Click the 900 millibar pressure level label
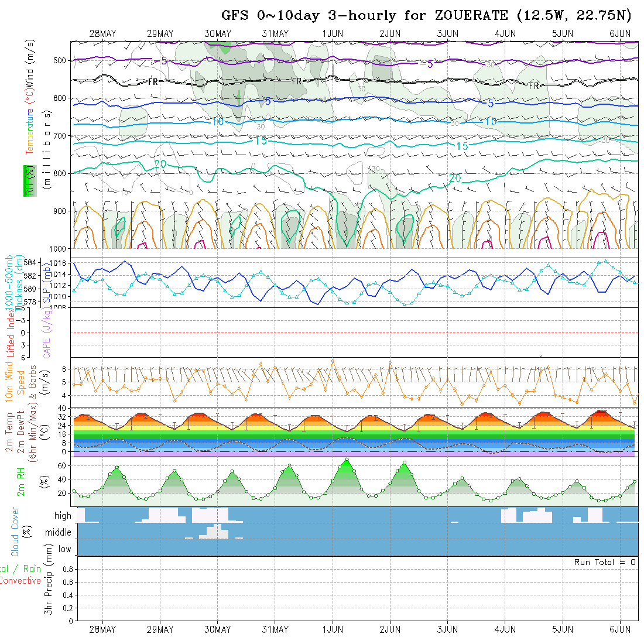 pos(60,211)
